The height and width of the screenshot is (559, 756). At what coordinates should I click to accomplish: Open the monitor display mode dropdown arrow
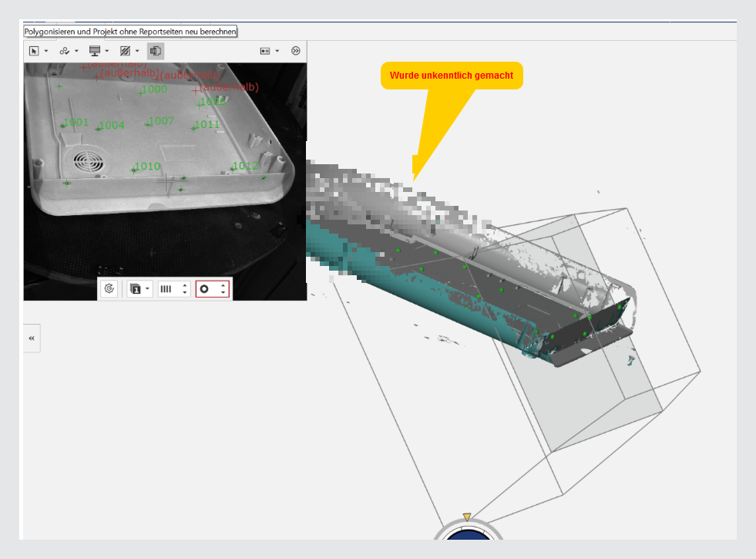(107, 51)
